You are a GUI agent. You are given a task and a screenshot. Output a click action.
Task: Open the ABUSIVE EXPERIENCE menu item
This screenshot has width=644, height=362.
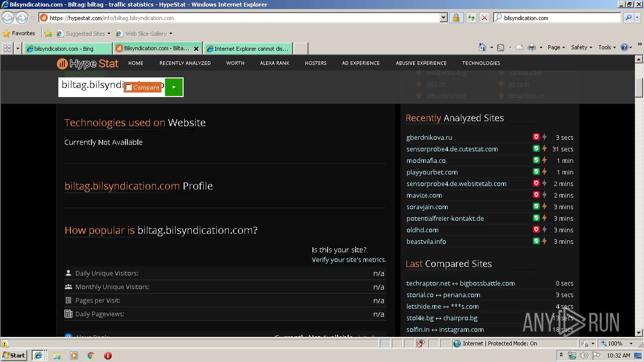pos(421,63)
